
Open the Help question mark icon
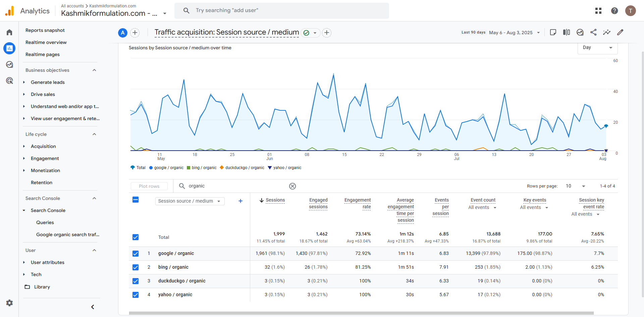pyautogui.click(x=614, y=11)
